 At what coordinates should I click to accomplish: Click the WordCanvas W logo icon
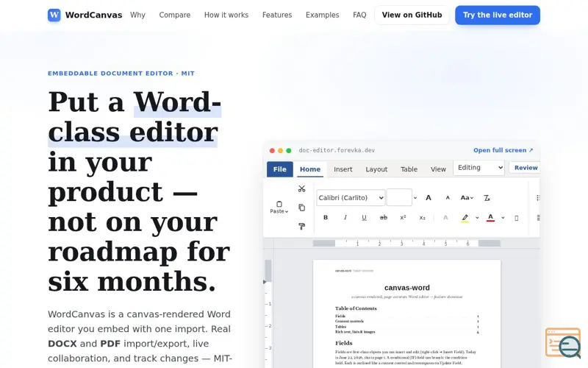54,15
